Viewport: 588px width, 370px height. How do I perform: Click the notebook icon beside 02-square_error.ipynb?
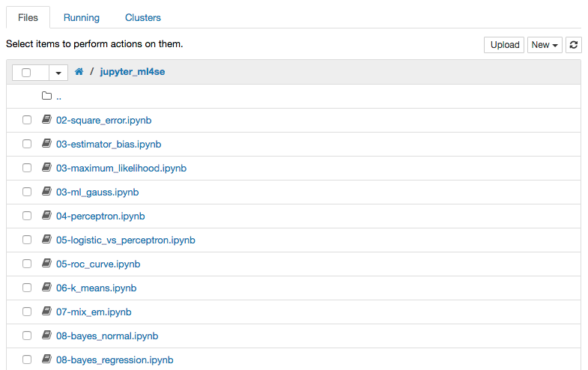[46, 120]
